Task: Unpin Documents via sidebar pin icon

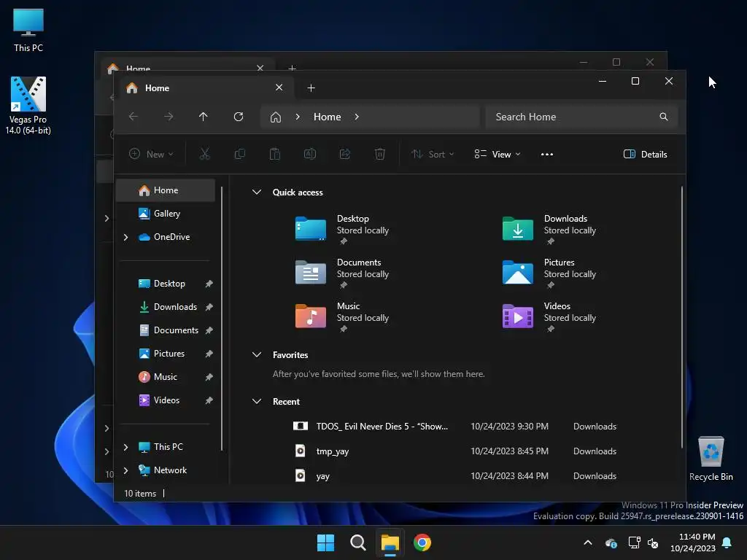Action: tap(209, 330)
